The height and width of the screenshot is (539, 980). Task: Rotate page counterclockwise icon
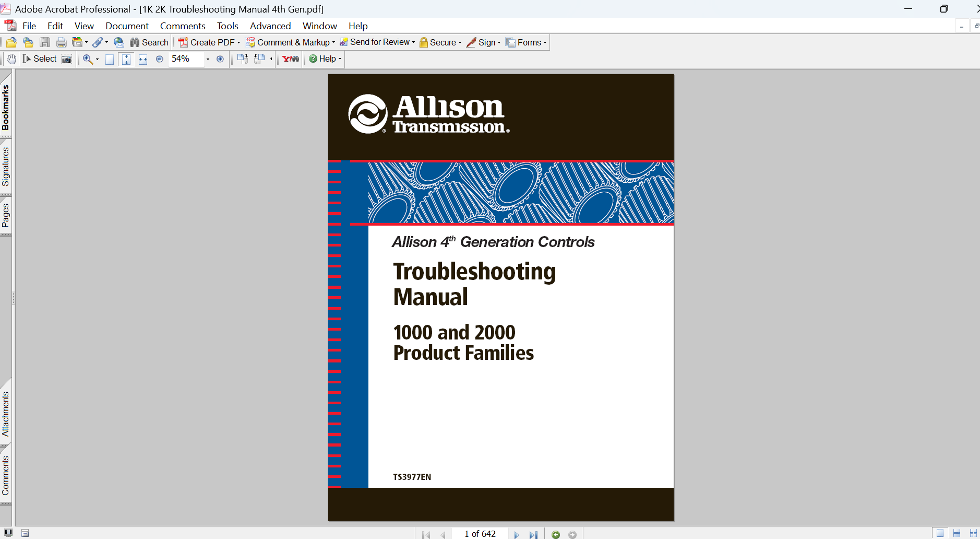point(259,59)
